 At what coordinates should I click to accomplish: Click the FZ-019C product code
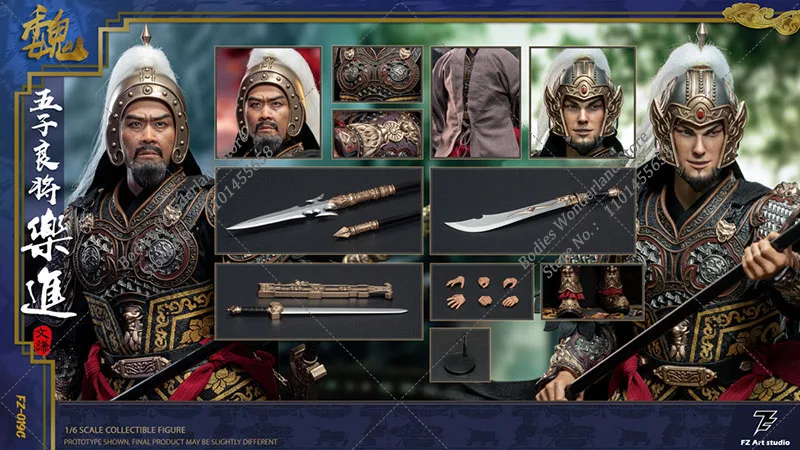(x=20, y=420)
